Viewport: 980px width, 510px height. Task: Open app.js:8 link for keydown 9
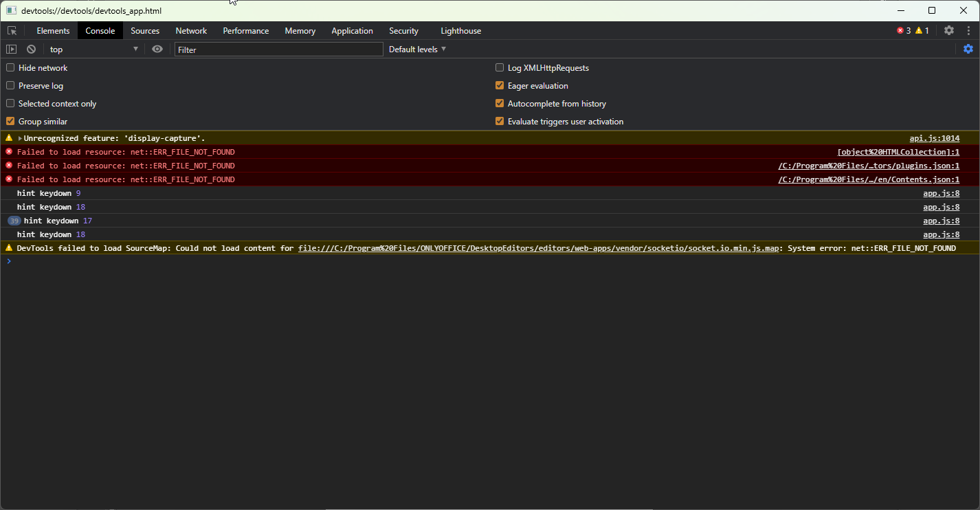[942, 193]
